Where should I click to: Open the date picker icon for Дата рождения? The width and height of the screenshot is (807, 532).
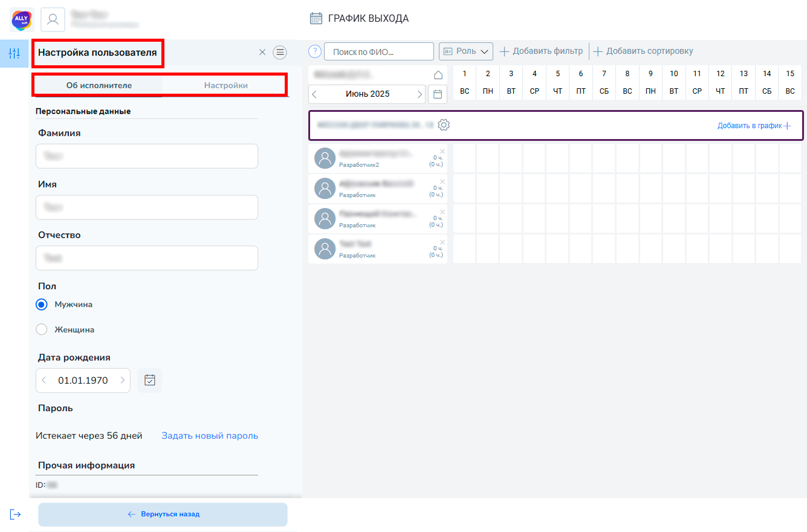pos(150,380)
